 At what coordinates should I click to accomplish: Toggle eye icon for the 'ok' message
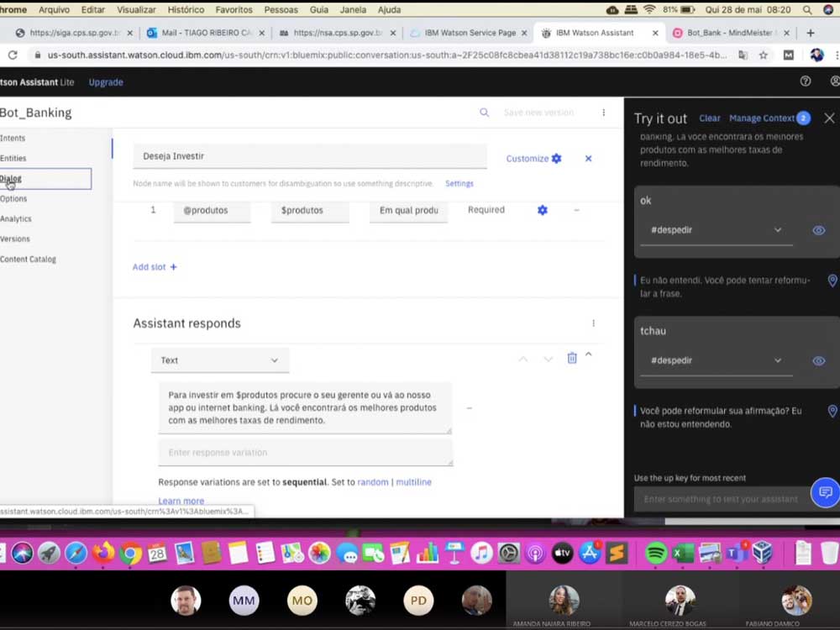(818, 230)
